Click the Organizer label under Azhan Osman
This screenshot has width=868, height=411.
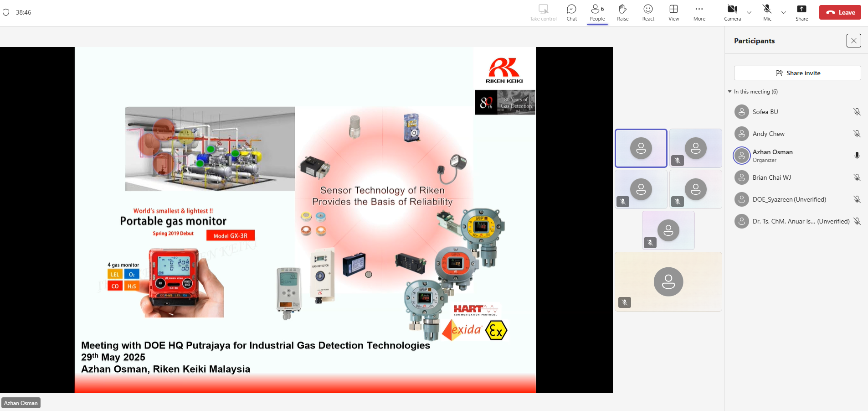pyautogui.click(x=765, y=160)
